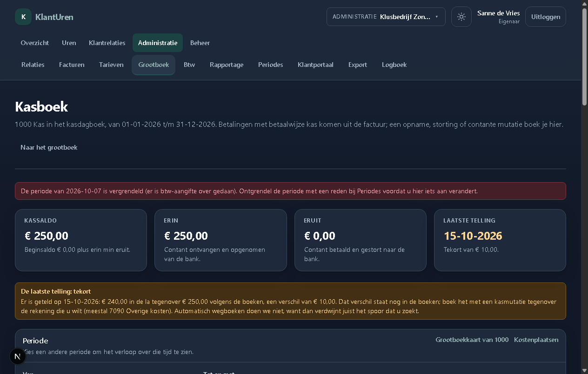
Task: Go to Facturen sub-tab
Action: [72, 65]
